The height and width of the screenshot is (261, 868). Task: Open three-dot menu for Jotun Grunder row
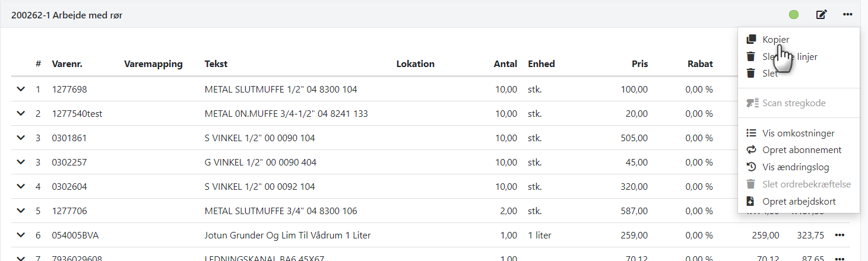(839, 235)
